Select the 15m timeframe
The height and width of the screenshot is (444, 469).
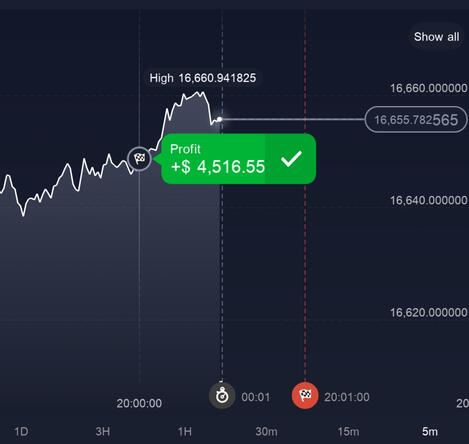click(348, 432)
